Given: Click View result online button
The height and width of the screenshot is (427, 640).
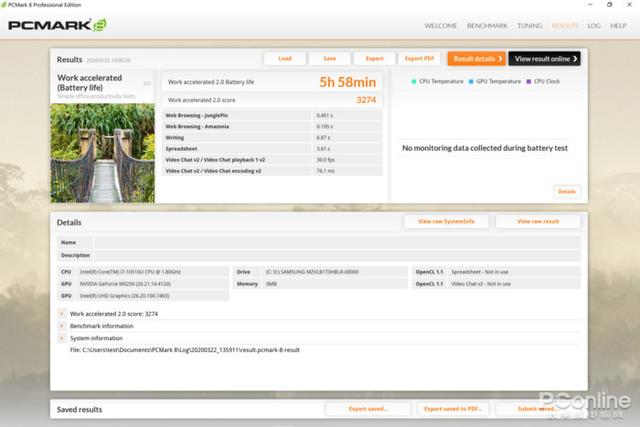Looking at the screenshot, I should (544, 59).
